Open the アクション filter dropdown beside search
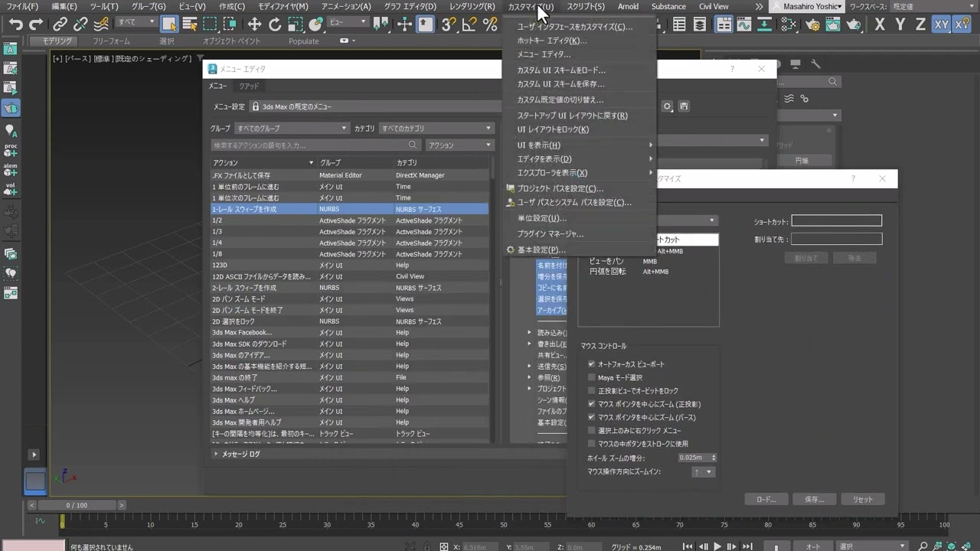Image resolution: width=980 pixels, height=551 pixels. pyautogui.click(x=459, y=145)
